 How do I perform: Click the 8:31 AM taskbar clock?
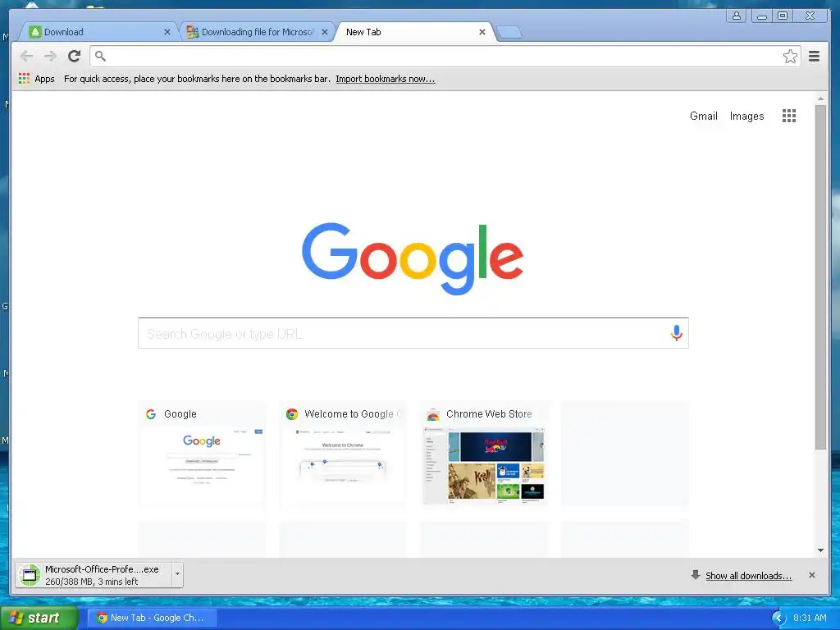pos(810,618)
